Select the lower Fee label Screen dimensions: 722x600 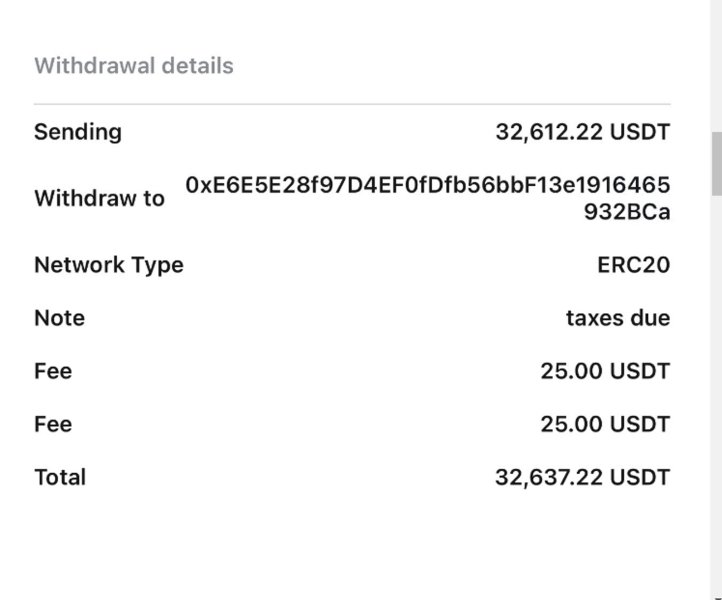coord(53,424)
